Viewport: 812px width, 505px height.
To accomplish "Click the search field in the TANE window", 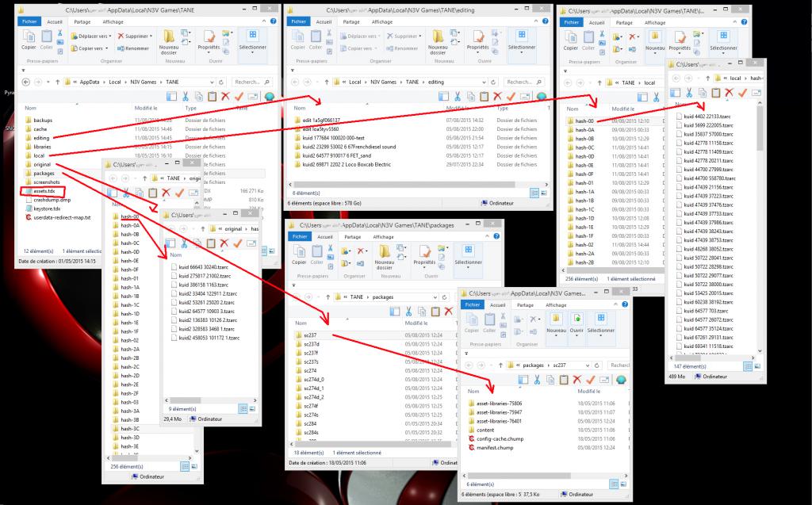I will pyautogui.click(x=251, y=82).
